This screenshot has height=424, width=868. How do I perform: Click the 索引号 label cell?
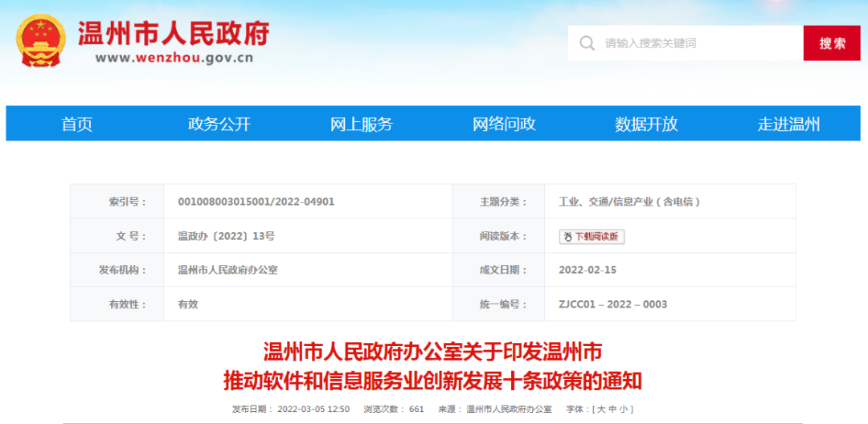(x=117, y=202)
